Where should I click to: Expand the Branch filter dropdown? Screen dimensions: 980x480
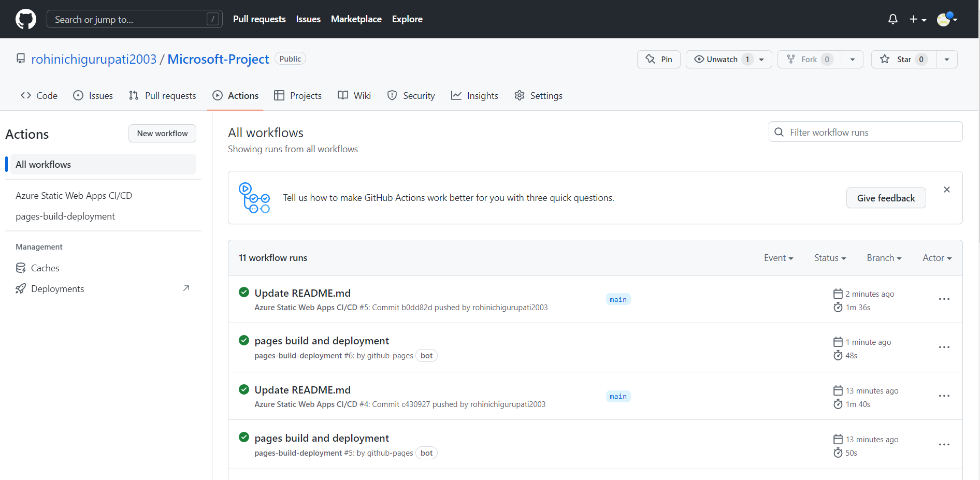click(884, 257)
